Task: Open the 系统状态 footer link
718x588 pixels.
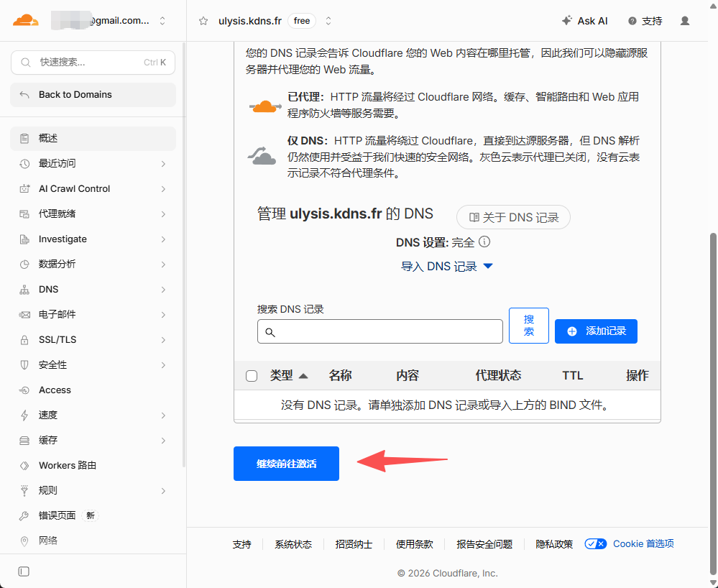Action: click(x=293, y=544)
